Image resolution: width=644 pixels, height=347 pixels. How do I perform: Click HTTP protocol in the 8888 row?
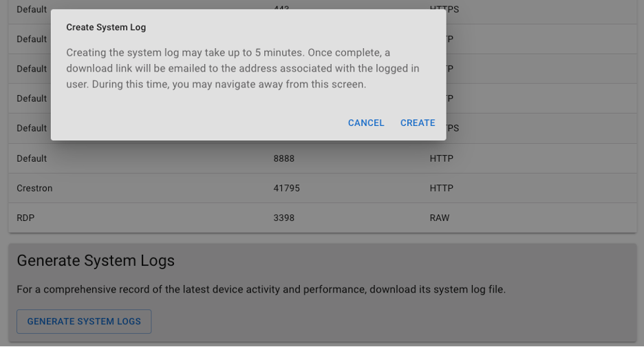(442, 158)
